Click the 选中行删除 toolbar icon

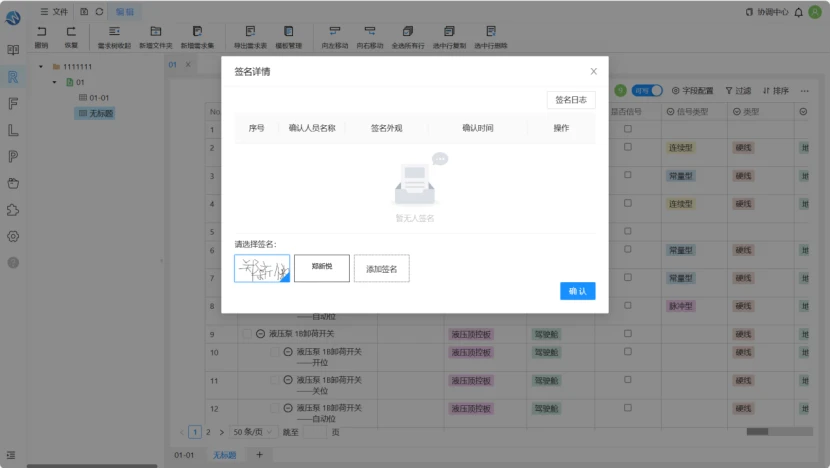tap(491, 32)
